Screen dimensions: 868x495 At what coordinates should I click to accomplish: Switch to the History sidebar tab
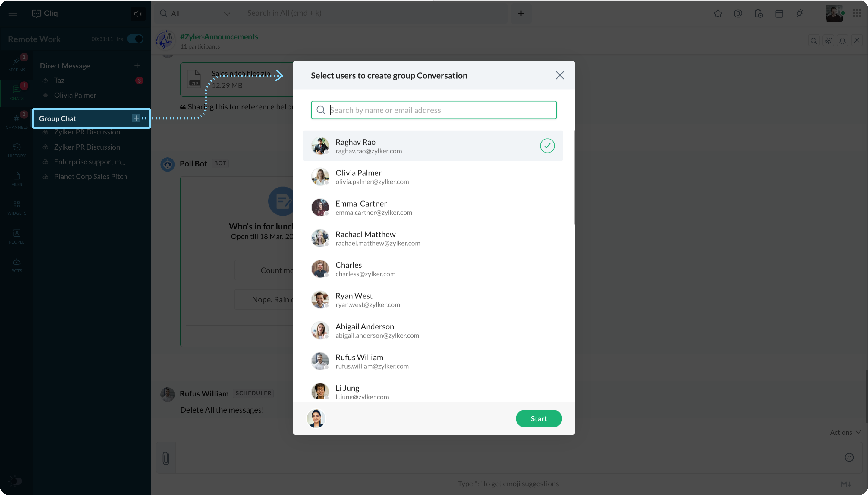pyautogui.click(x=17, y=150)
